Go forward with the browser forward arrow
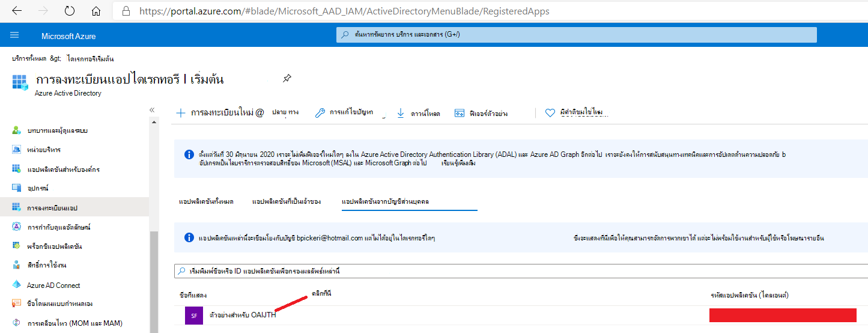This screenshot has height=333, width=868. 43,11
